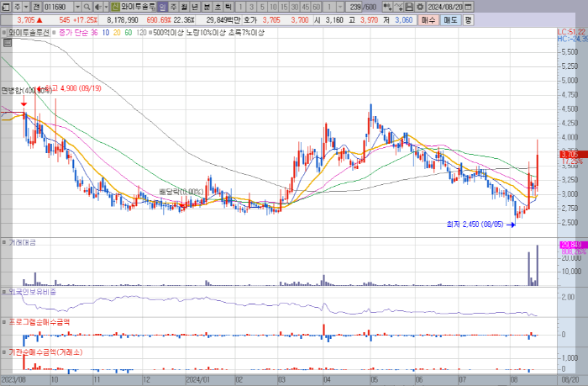
Task: Select the 일 daily chart period
Action: tap(162, 7)
